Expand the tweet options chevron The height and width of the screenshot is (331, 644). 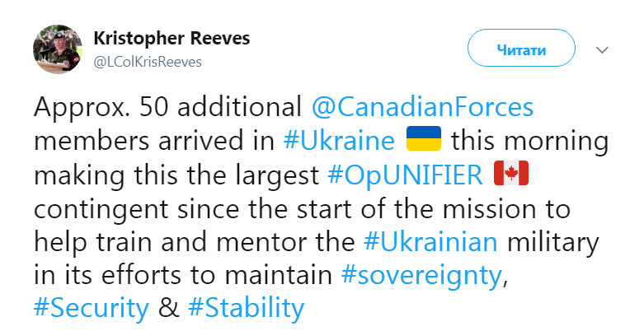pos(603,50)
